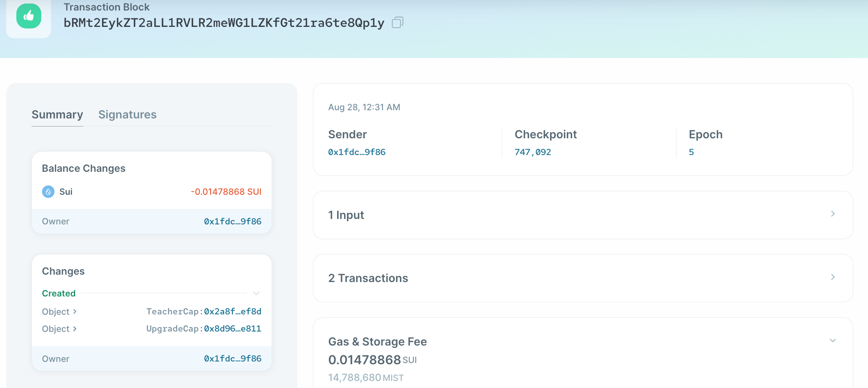
Task: Click the 0.01478868 SUI gas fee
Action: point(373,360)
